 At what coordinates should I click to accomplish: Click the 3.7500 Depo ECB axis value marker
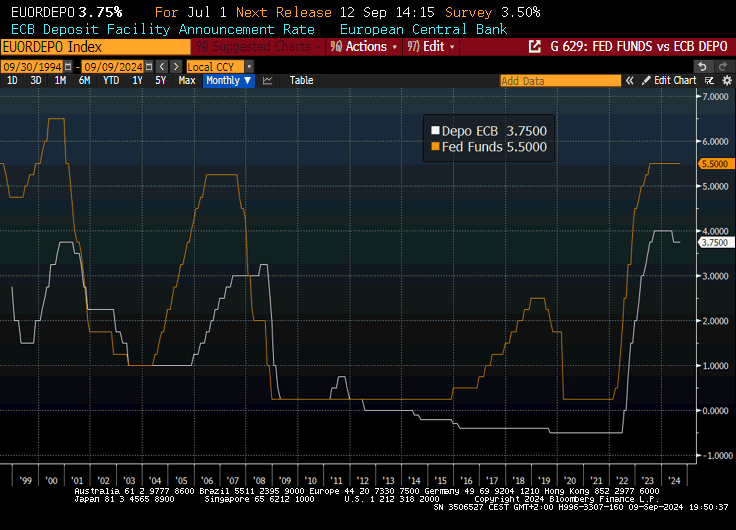715,242
